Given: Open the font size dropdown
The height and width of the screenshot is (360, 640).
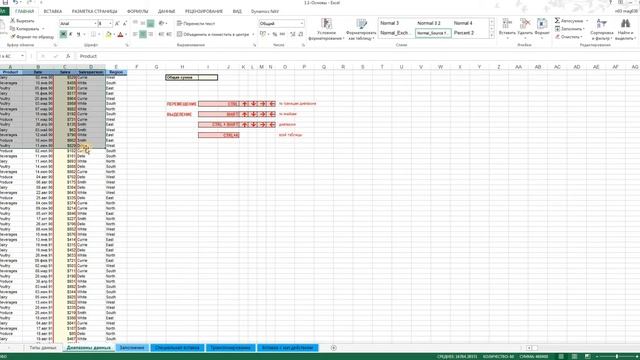Looking at the screenshot, I should pyautogui.click(x=110, y=24).
